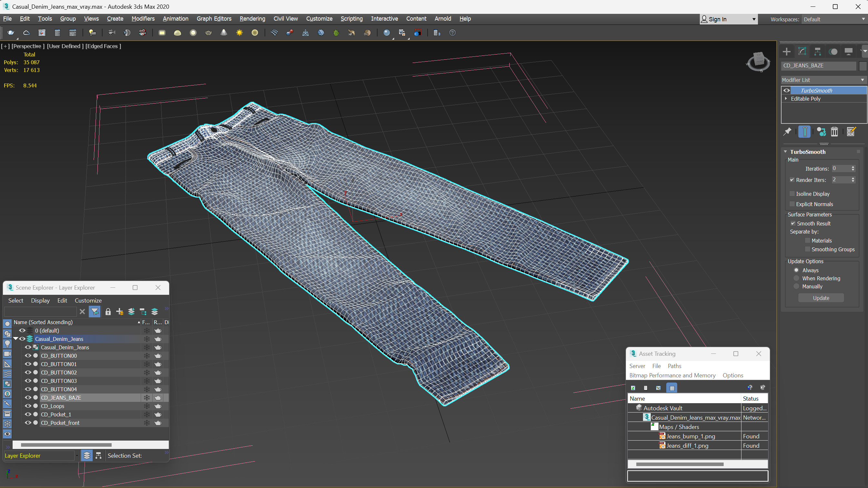Click the physical camera toolbar icon
Image resolution: width=868 pixels, height=488 pixels.
pyautogui.click(x=112, y=33)
